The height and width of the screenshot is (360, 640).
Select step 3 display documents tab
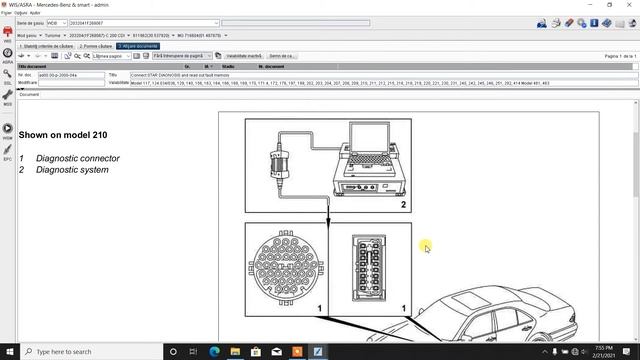[x=138, y=46]
